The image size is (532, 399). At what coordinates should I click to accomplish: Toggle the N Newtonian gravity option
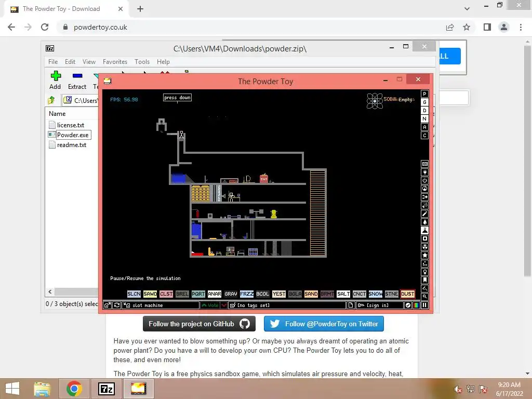click(x=424, y=119)
